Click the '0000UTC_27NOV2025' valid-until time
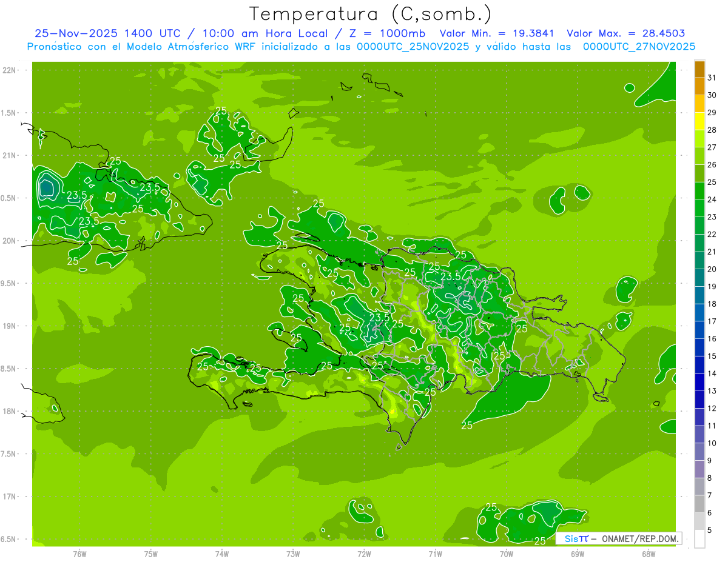Screen dimensions: 728x562 click(639, 47)
